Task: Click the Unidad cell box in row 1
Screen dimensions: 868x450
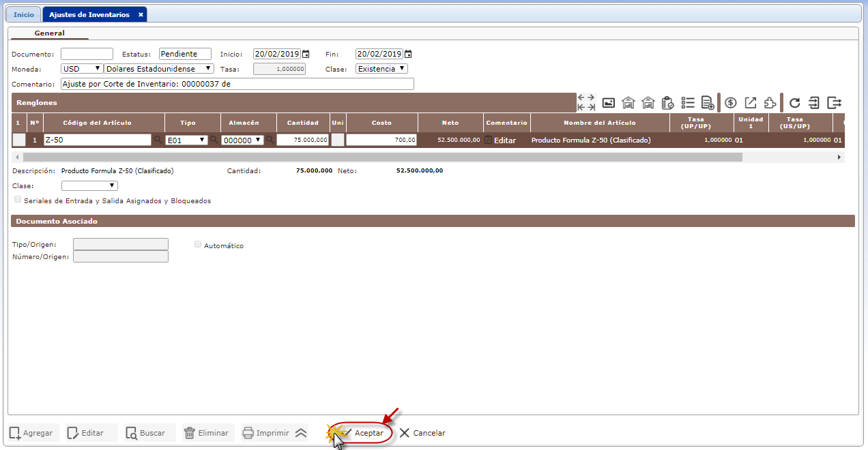Action: click(x=338, y=140)
